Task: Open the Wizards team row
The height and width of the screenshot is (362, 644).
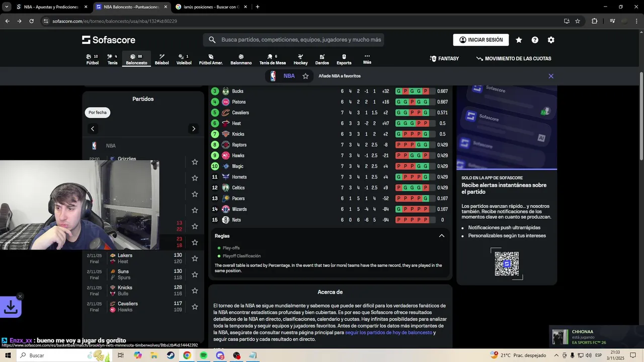Action: (x=330, y=209)
